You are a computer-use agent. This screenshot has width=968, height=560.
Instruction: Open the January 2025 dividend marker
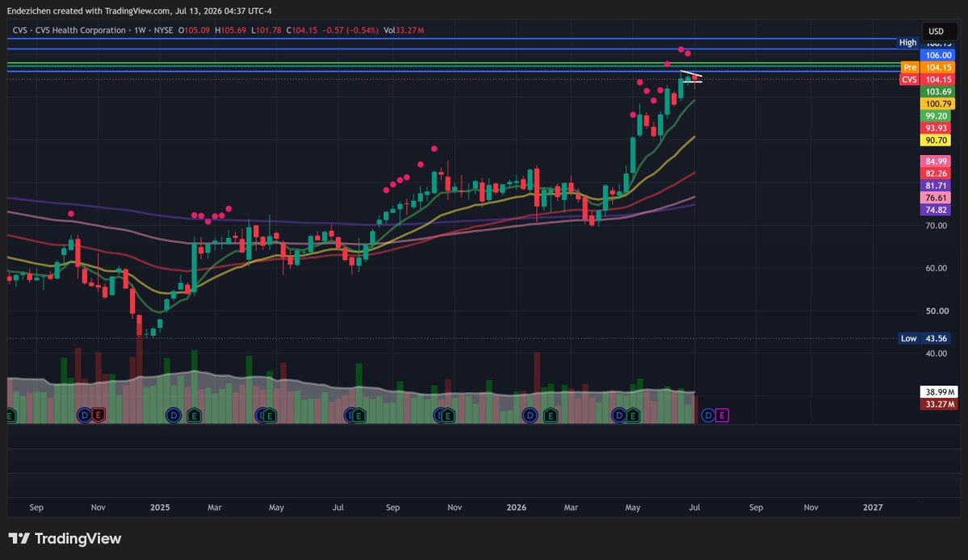[174, 415]
